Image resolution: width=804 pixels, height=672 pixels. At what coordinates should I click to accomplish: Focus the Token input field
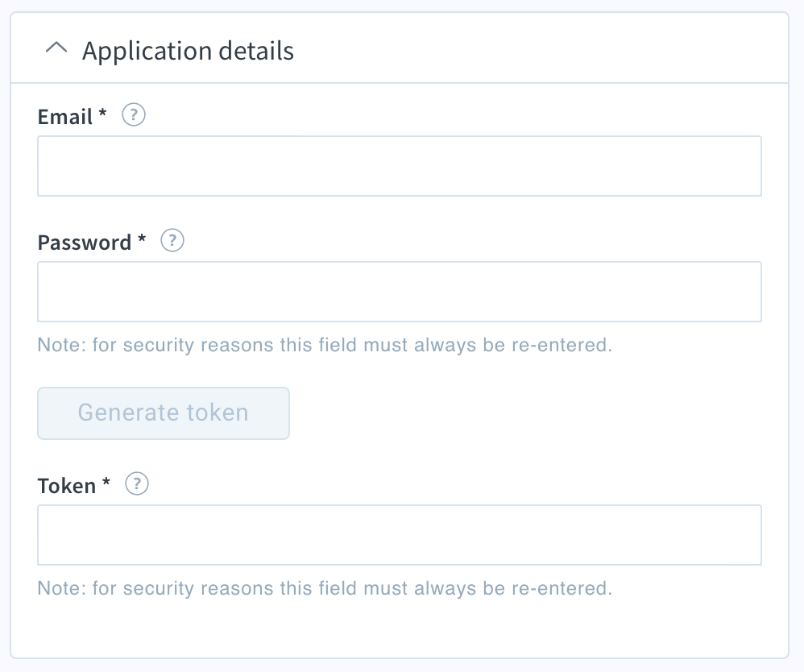[400, 535]
